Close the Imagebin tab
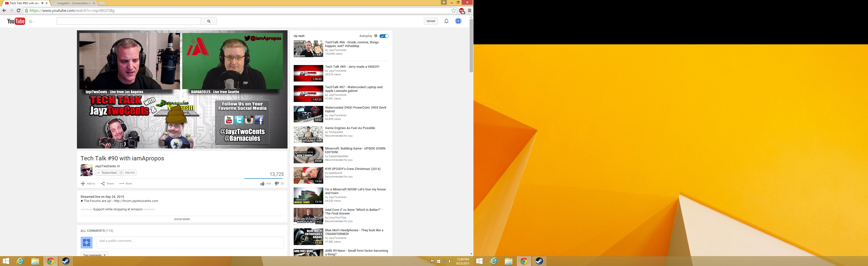The height and width of the screenshot is (266, 868). [94, 3]
